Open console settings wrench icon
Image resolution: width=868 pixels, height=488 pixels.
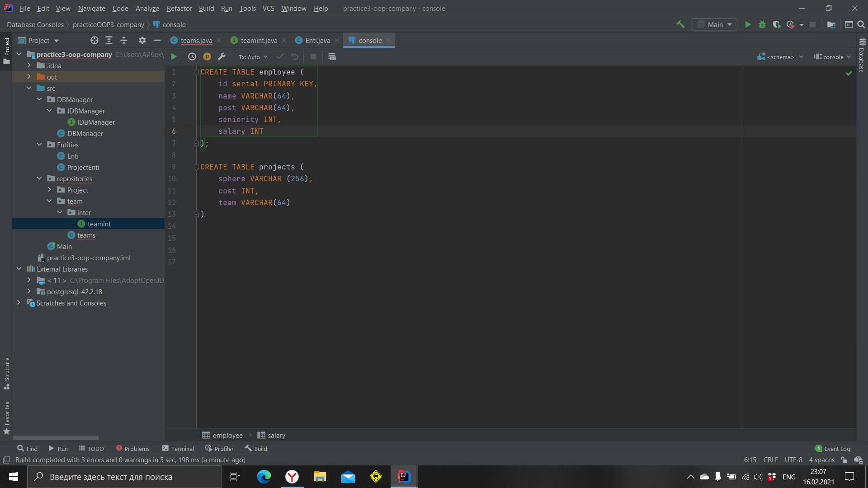[222, 57]
